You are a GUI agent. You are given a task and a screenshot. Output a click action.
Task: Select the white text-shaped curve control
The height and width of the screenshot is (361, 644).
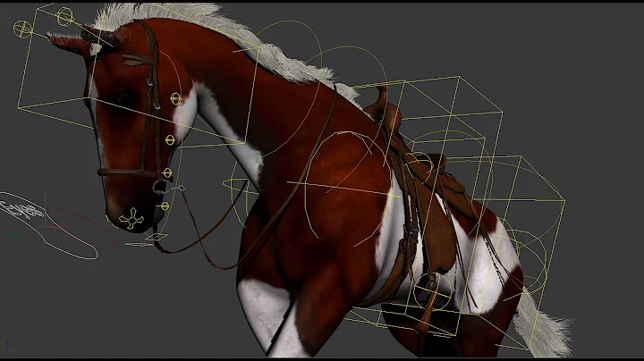(21, 209)
